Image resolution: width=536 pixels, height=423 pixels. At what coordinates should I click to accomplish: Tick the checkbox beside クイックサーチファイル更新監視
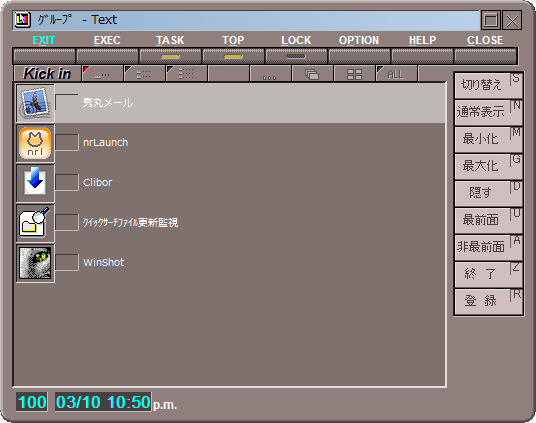pyautogui.click(x=67, y=222)
